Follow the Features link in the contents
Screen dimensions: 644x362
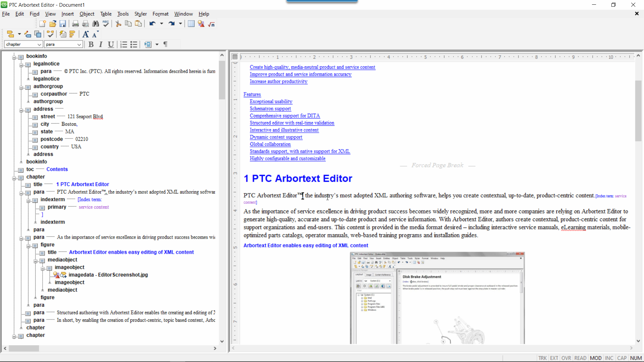click(252, 95)
